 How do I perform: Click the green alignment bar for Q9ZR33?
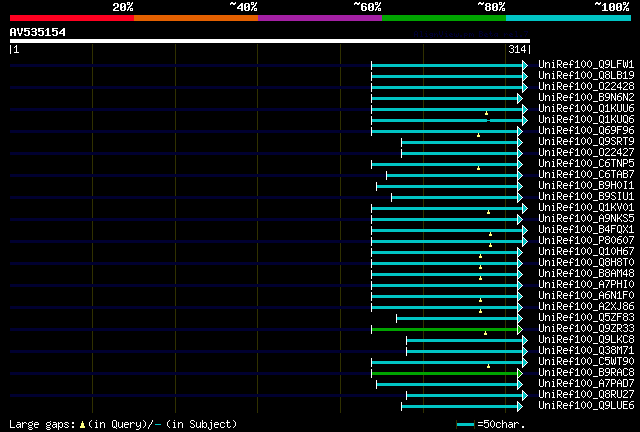click(x=444, y=329)
